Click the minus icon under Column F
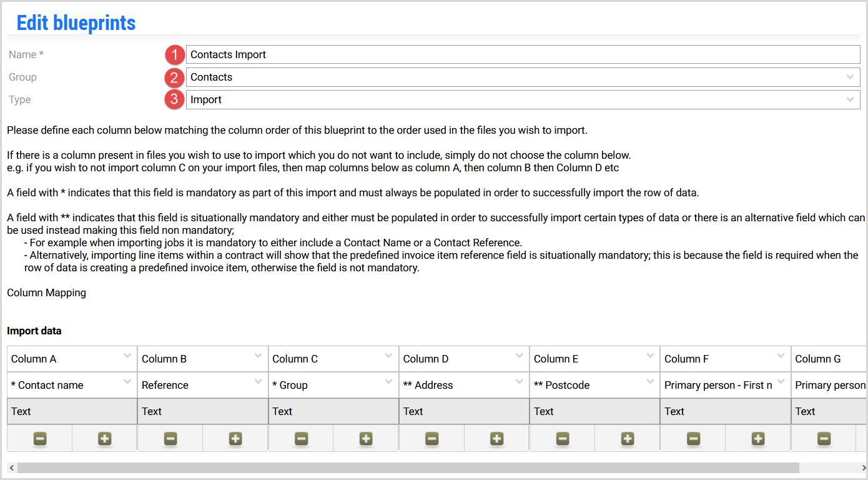The width and height of the screenshot is (868, 480). pyautogui.click(x=693, y=439)
